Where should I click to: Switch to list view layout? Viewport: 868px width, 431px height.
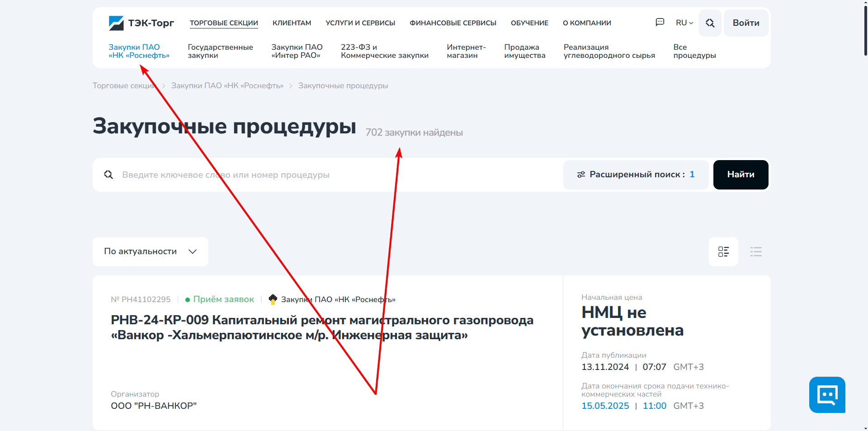pos(756,251)
